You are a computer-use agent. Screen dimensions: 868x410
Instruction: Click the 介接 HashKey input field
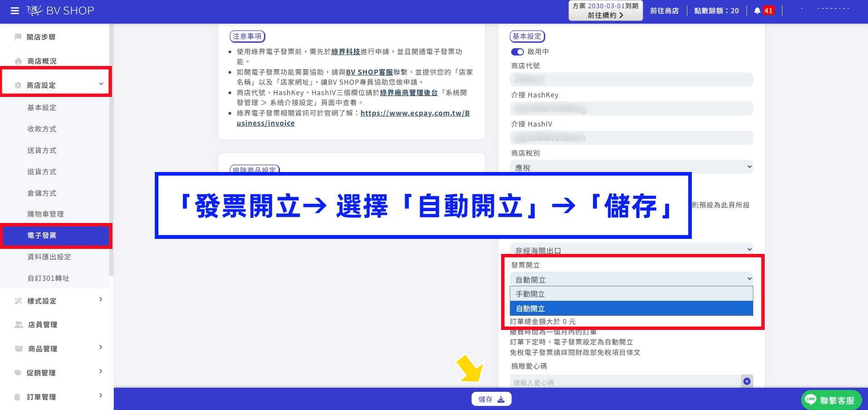click(631, 108)
